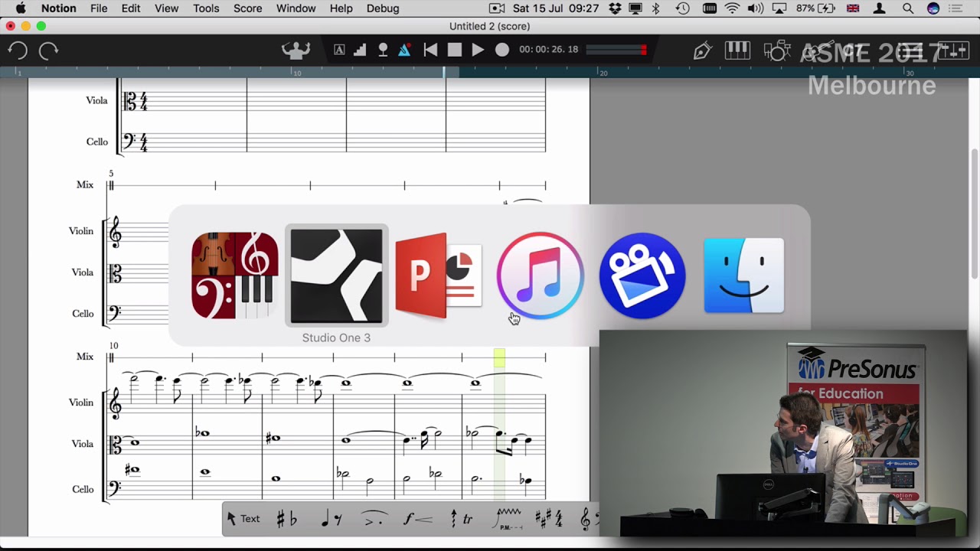Screen dimensions: 980x551
Task: Click the timeline ruler at bar 20
Action: tap(603, 73)
